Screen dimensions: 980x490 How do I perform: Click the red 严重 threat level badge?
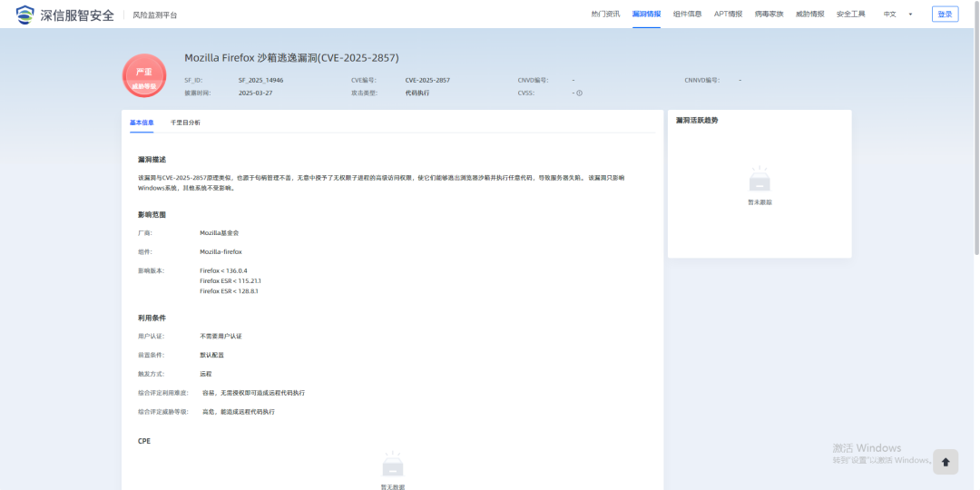tap(144, 75)
